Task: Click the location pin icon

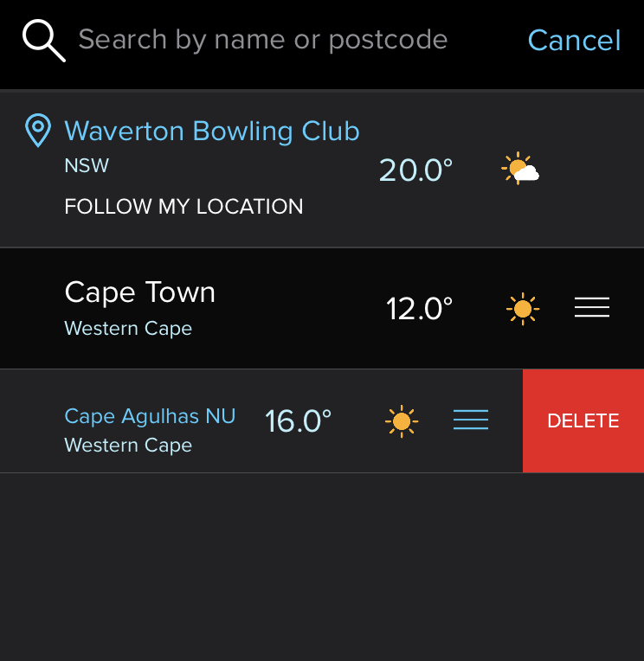Action: coord(38,131)
